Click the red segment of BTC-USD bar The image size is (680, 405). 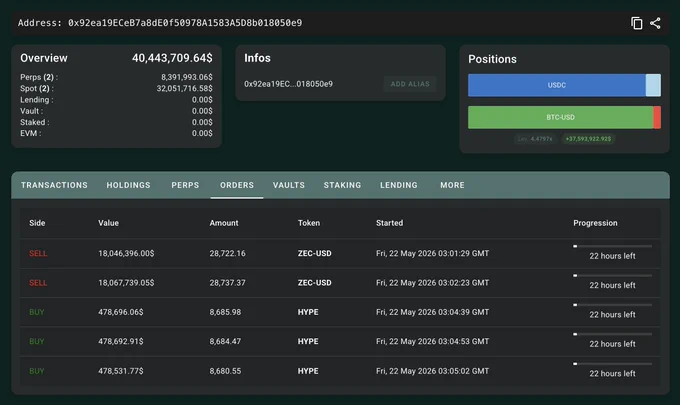coord(657,117)
